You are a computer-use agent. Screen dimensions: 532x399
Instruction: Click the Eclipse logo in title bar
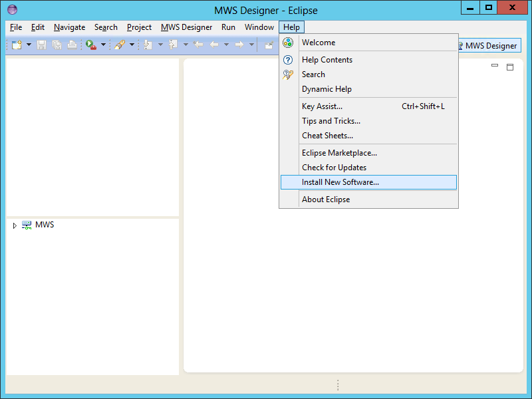click(12, 10)
